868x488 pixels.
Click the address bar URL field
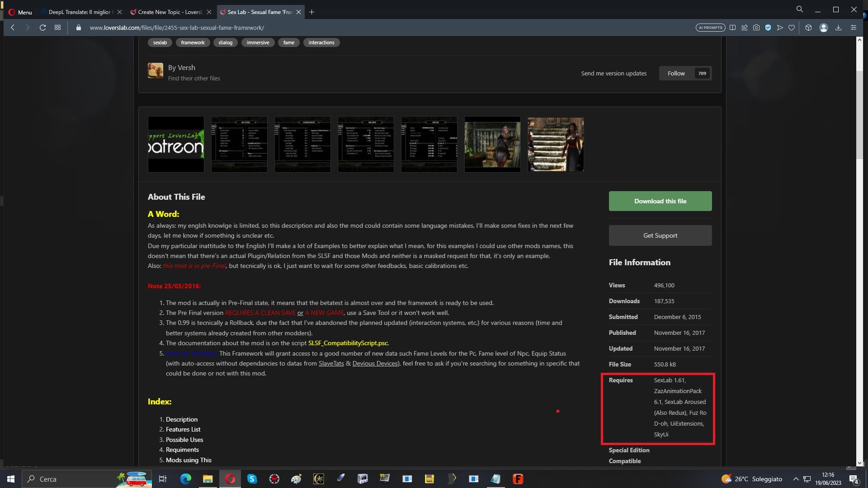point(389,28)
